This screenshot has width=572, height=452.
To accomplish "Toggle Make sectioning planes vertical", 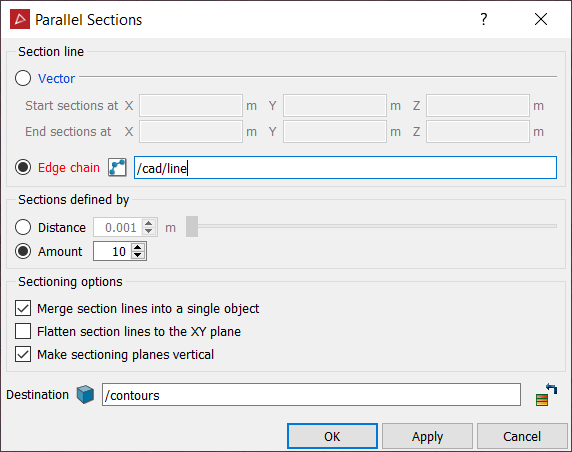I will click(23, 354).
